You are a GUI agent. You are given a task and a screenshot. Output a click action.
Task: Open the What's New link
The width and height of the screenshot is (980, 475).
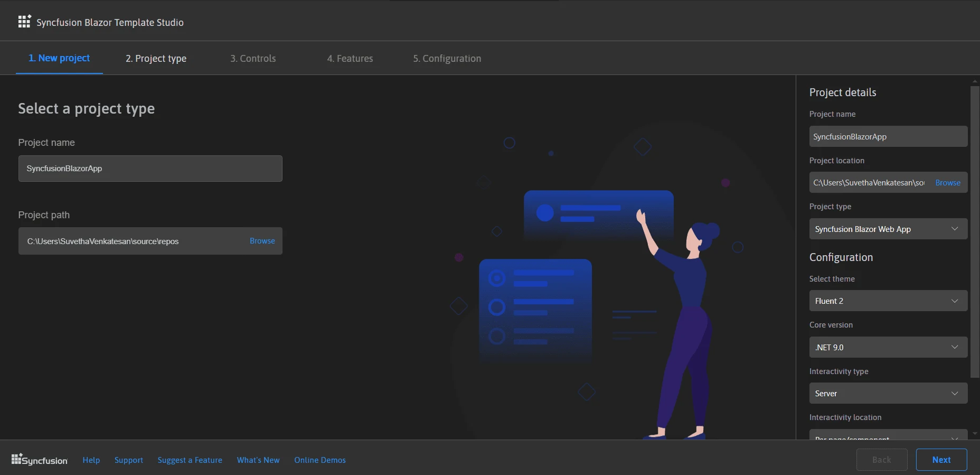[258, 460]
